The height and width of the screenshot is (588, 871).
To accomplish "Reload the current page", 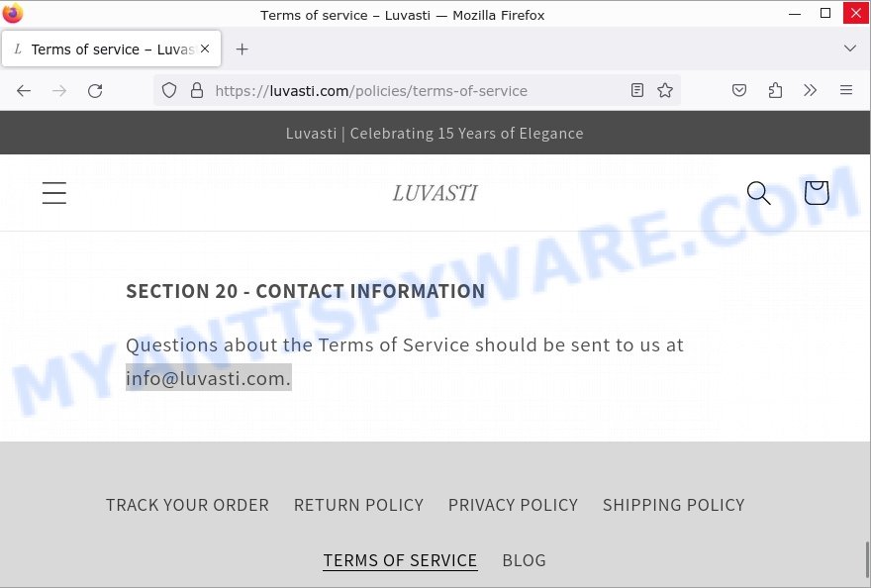I will (x=95, y=91).
